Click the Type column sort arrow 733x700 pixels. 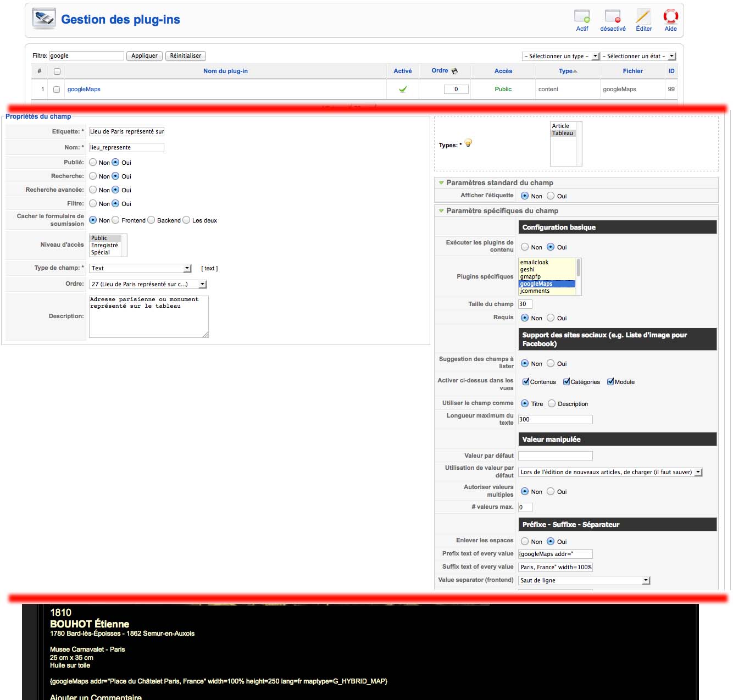pos(575,71)
